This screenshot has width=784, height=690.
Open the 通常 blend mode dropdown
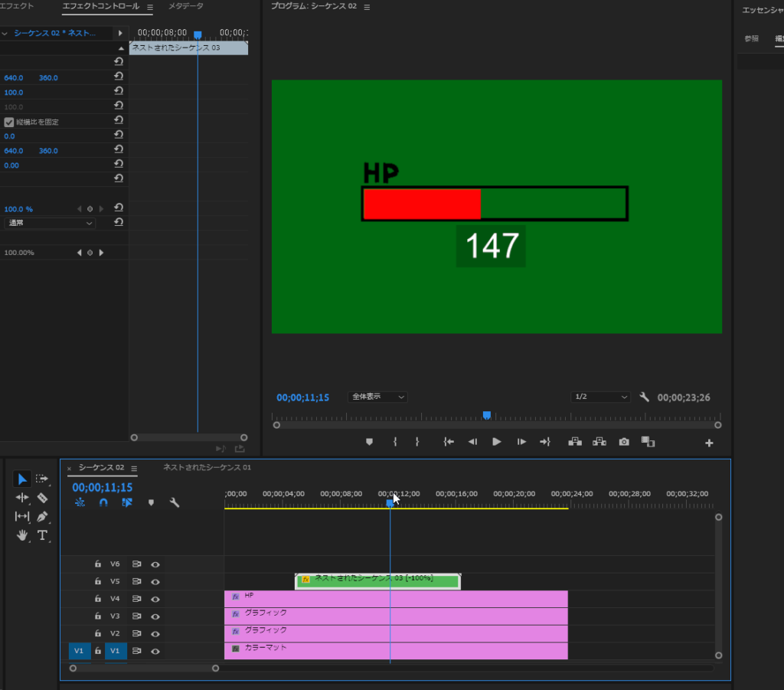(x=50, y=223)
